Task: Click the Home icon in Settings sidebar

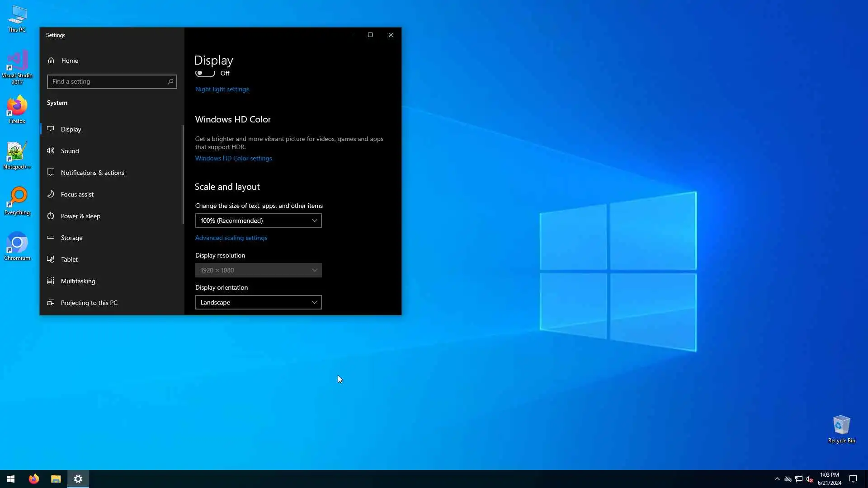Action: [51, 61]
